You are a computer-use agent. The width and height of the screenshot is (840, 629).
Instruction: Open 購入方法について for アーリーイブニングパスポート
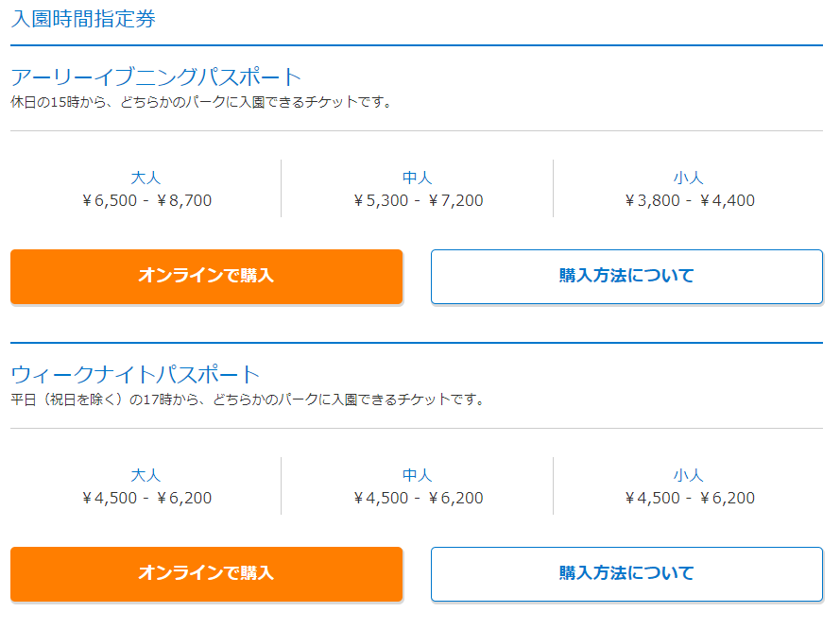point(626,277)
